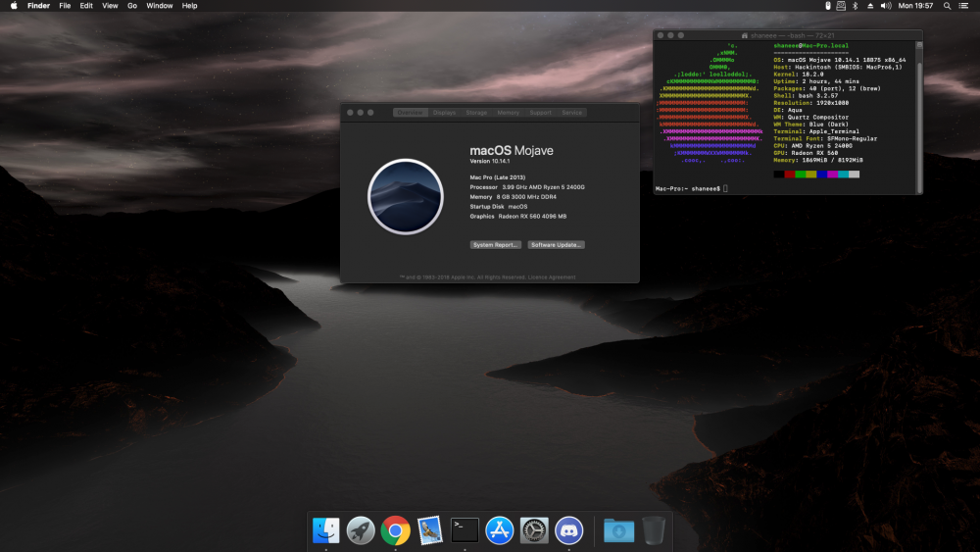Click the magenta color block in Terminal

[x=832, y=175]
